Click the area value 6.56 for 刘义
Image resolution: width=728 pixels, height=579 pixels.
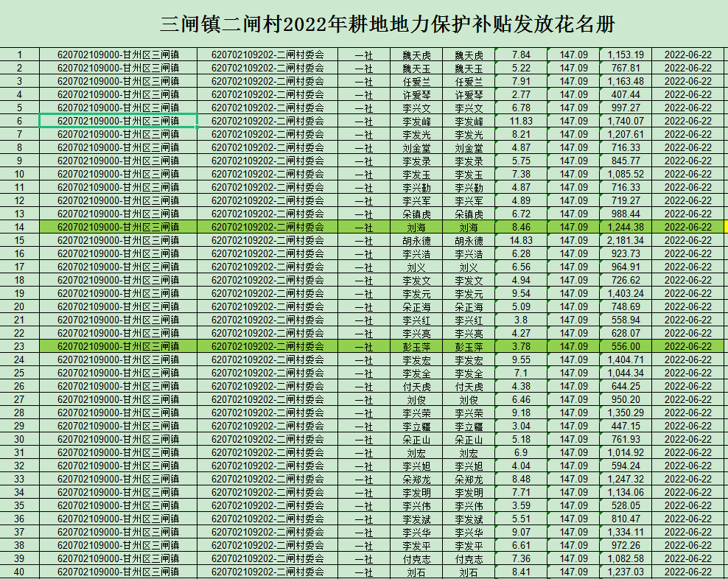click(521, 267)
